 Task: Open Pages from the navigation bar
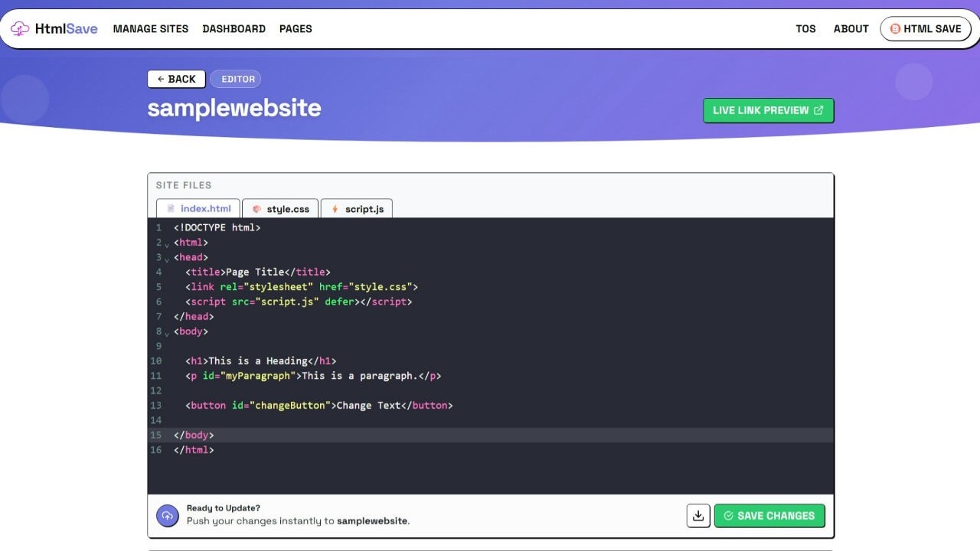pyautogui.click(x=296, y=29)
